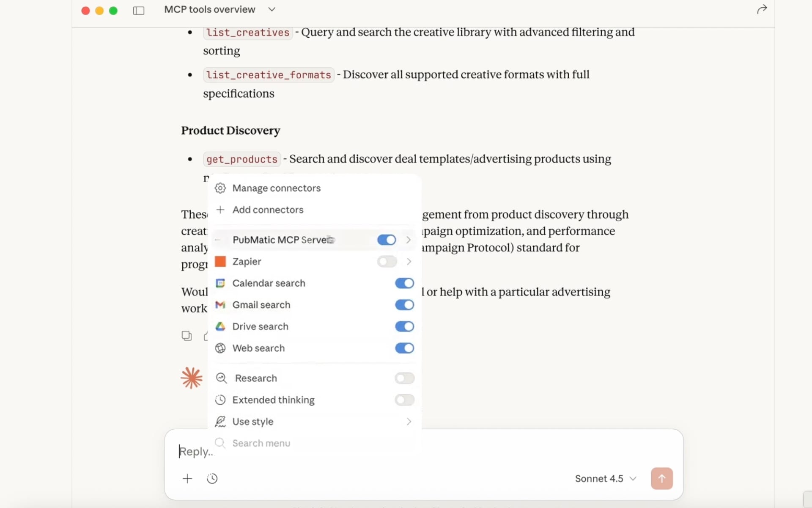Click the message send button
Image resolution: width=812 pixels, height=508 pixels.
[x=661, y=478]
